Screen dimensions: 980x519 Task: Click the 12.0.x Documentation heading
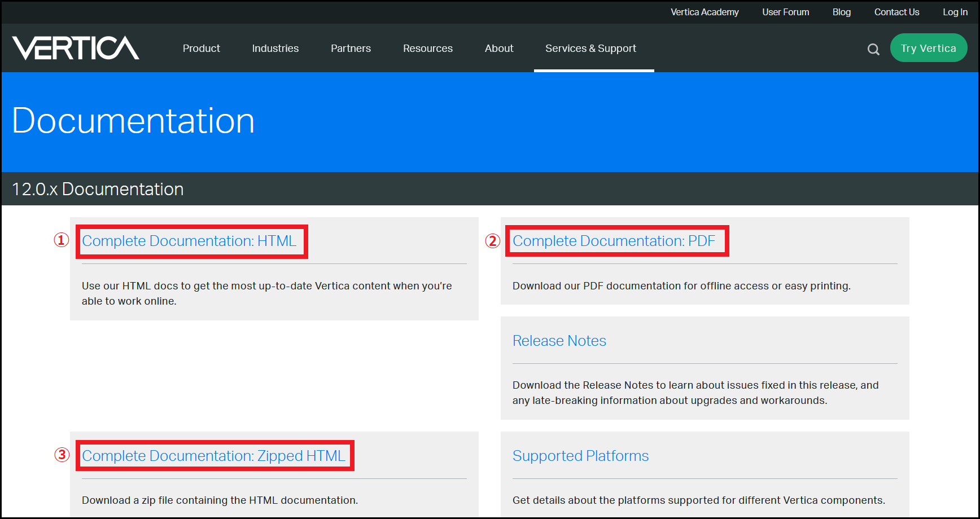pos(98,189)
